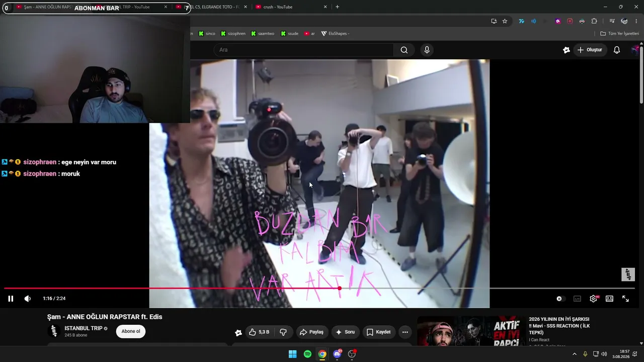Open the video player settings gear
The width and height of the screenshot is (644, 362).
(593, 299)
